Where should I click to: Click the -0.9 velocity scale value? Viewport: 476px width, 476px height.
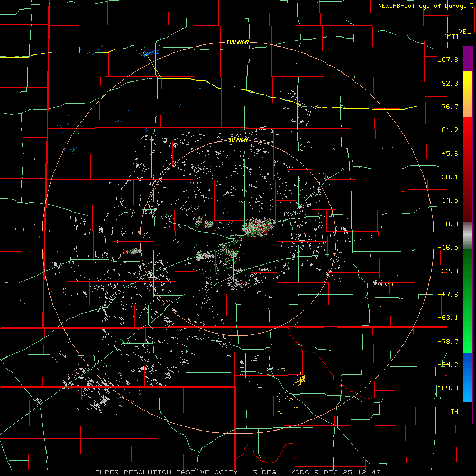pos(450,224)
